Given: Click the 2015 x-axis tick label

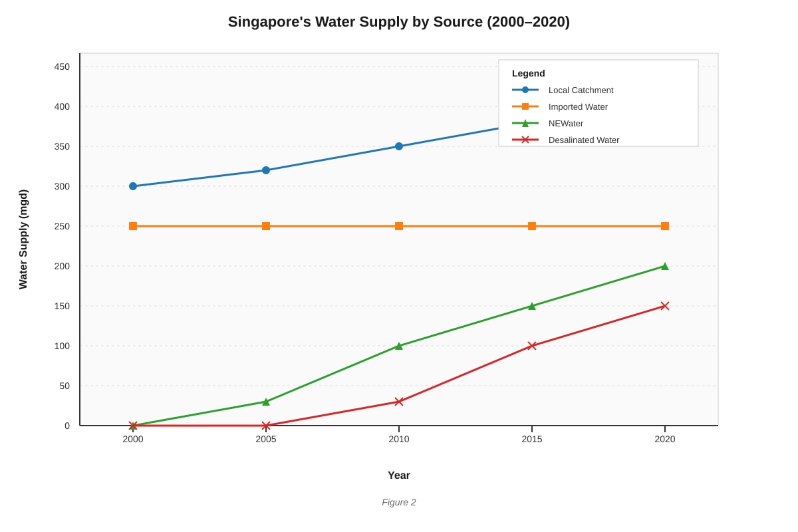Looking at the screenshot, I should pos(532,439).
